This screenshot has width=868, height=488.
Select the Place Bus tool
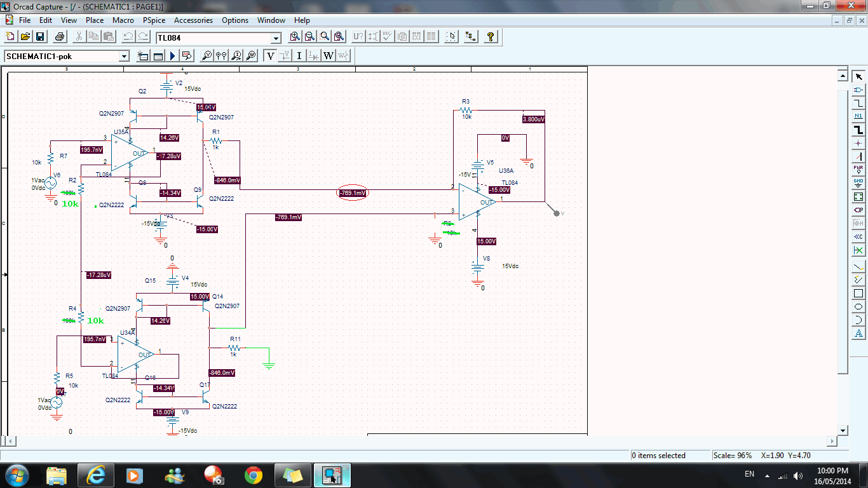(x=858, y=130)
